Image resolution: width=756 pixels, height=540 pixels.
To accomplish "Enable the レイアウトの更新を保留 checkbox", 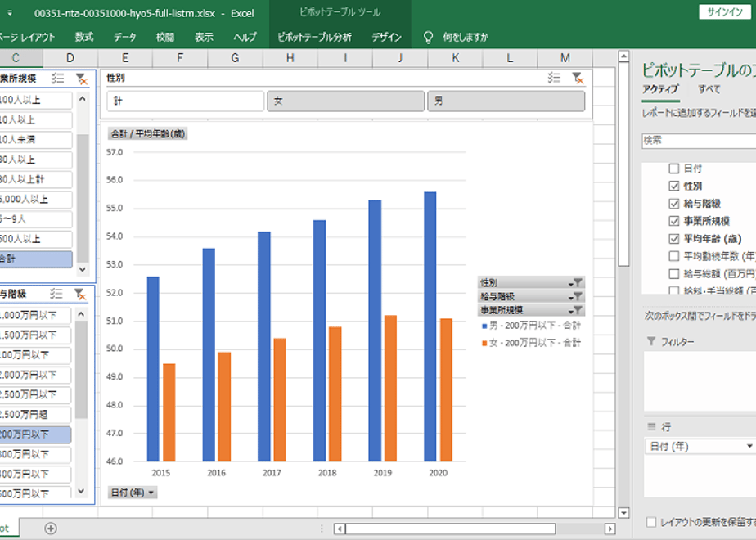I will point(651,522).
